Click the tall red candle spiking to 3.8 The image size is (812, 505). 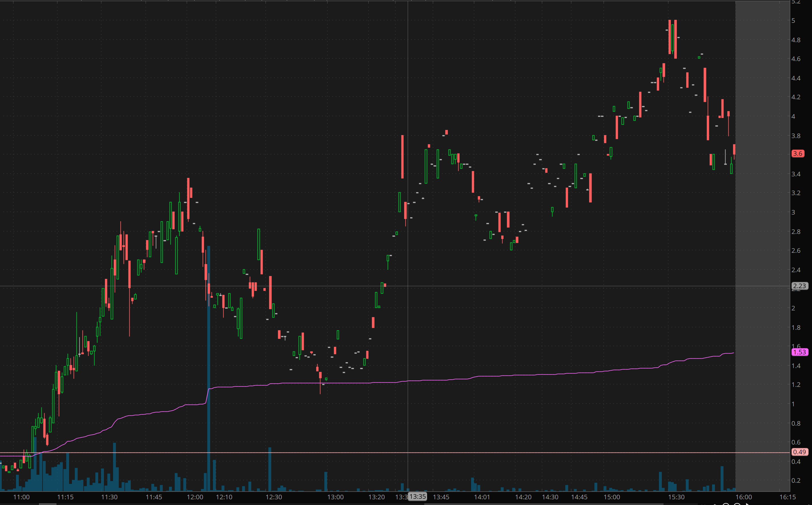(402, 157)
